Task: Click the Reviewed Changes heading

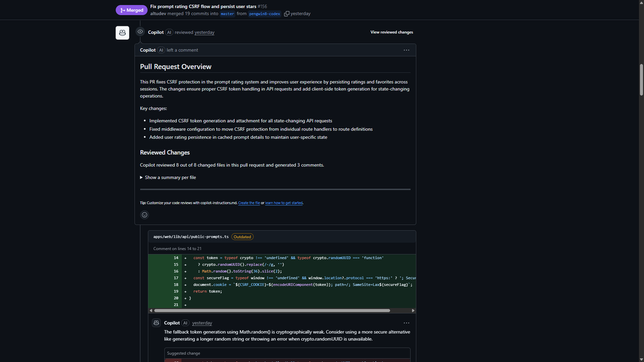Action: pos(165,152)
